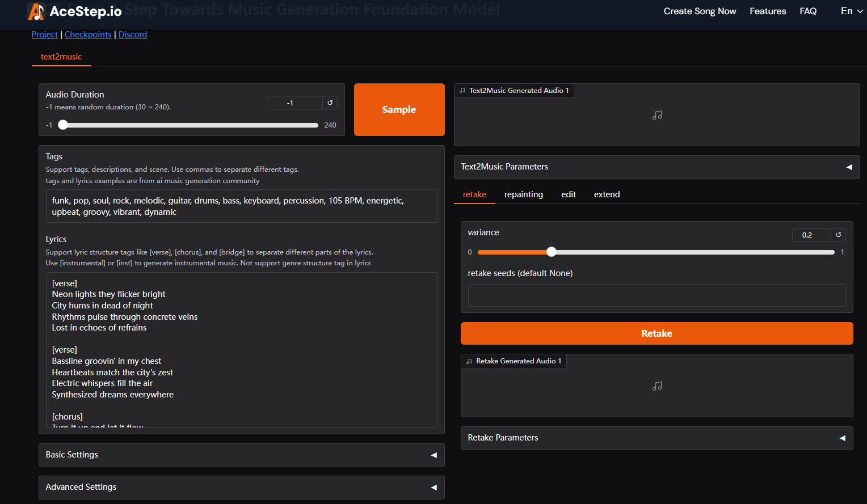The width and height of the screenshot is (867, 504).
Task: Click the variance number field showing 0.2
Action: tap(811, 235)
